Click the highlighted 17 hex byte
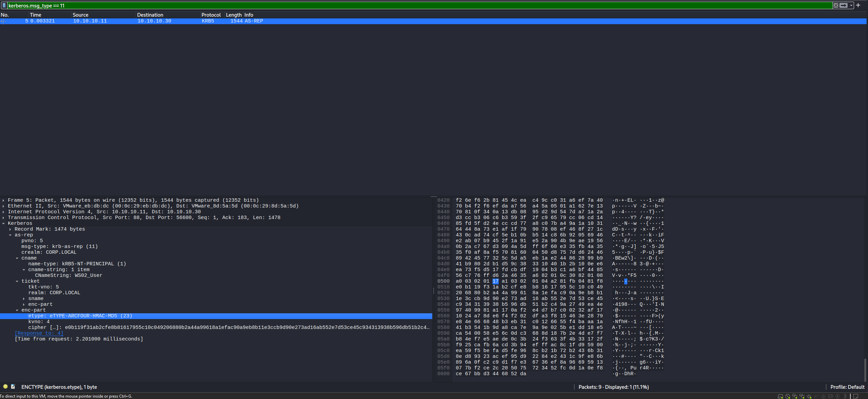 coord(495,281)
